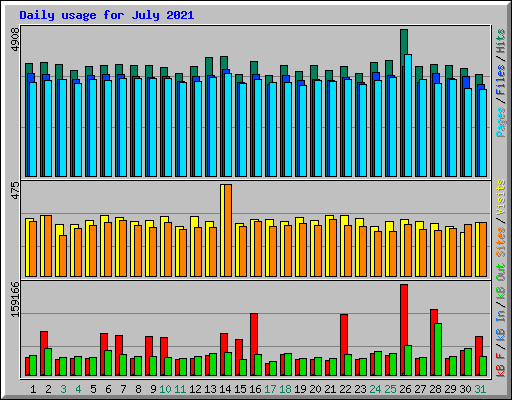Click day label 2 on the x-axis

[48, 389]
